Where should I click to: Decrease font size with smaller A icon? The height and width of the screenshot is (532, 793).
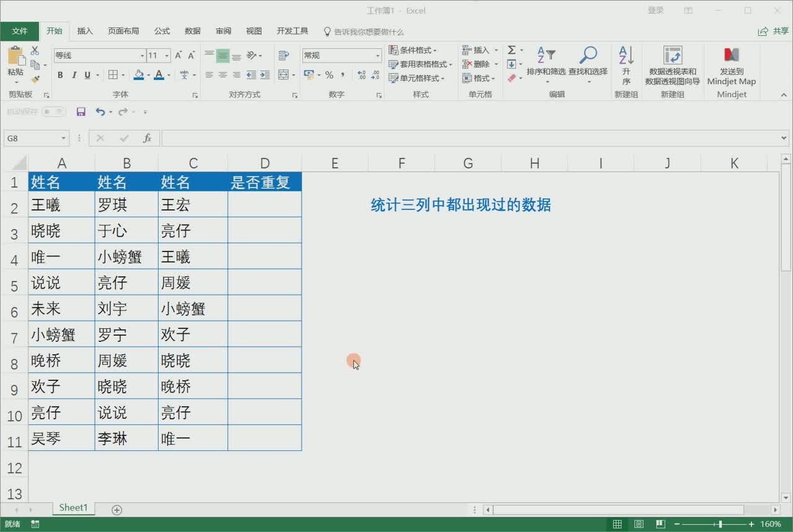[x=191, y=55]
